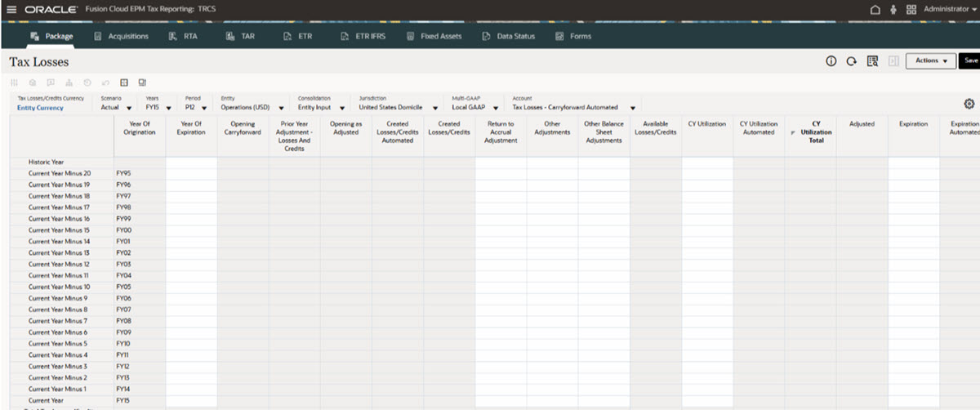Screen dimensions: 980x410
Task: Open the Actions dropdown
Action: [x=931, y=61]
